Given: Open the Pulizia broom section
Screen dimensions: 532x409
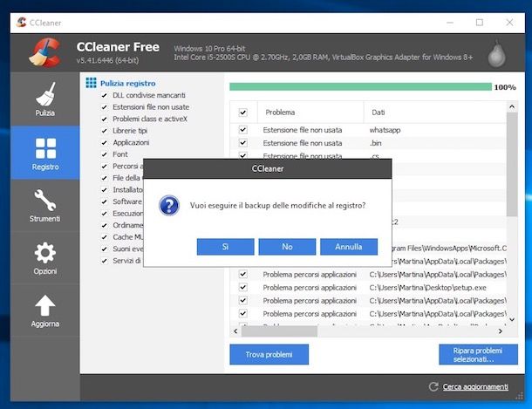Looking at the screenshot, I should [45, 99].
